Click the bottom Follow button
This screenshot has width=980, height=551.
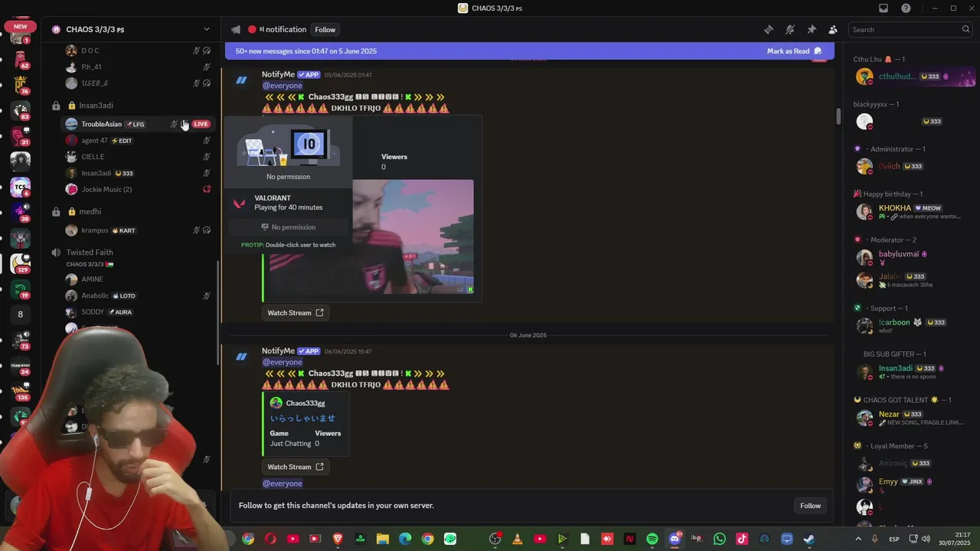[x=810, y=506]
